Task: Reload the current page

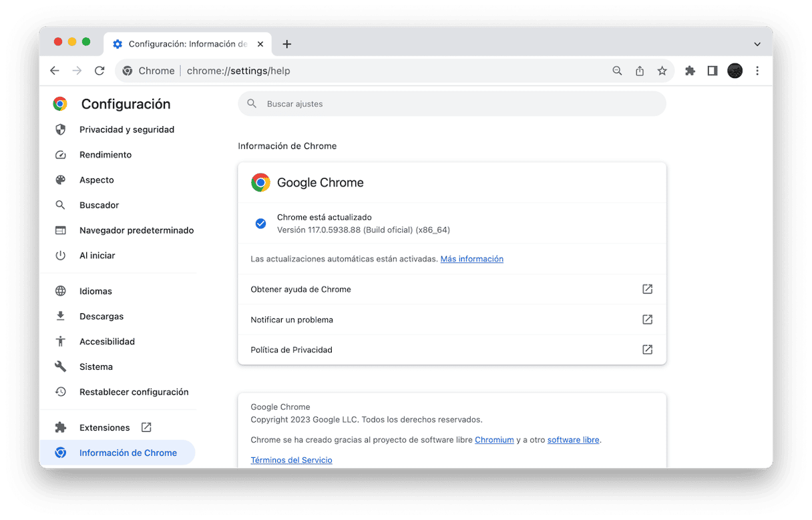Action: pos(99,71)
